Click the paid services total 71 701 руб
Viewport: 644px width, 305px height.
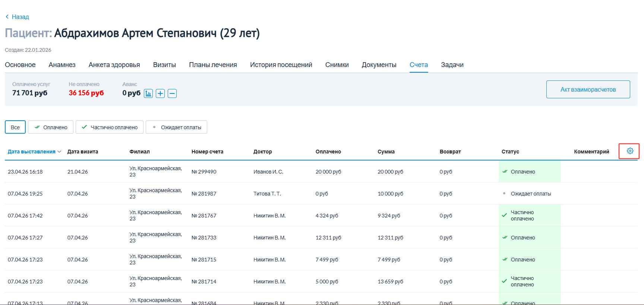[x=30, y=93]
